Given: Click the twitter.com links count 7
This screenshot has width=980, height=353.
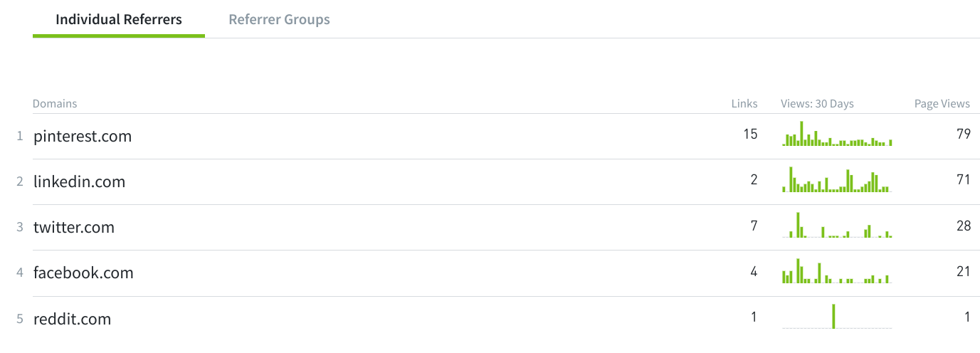Looking at the screenshot, I should coord(754,225).
